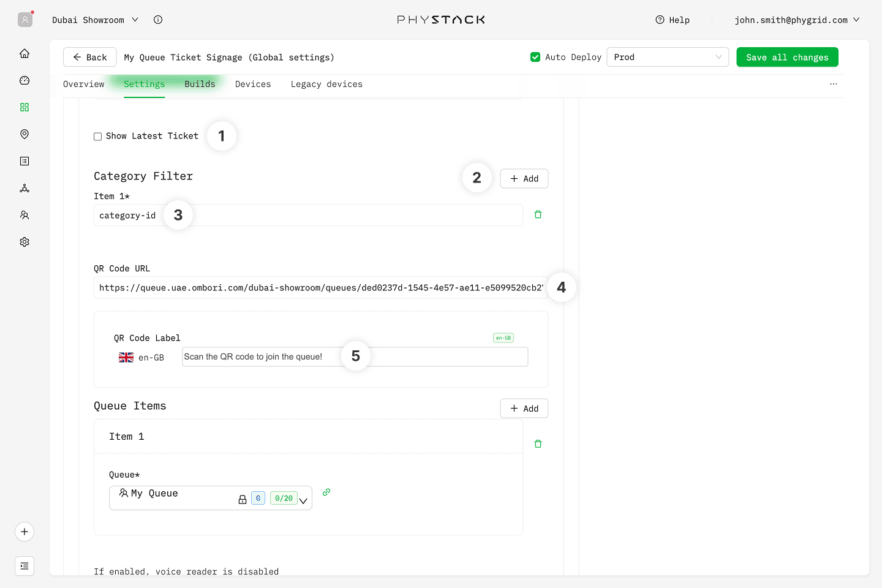Screen dimensions: 882x588
Task: Open the dashboard gauge icon in sidebar
Action: (24, 80)
